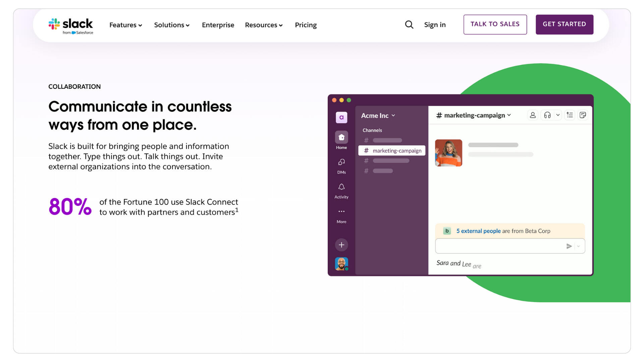The image size is (644, 362).
Task: Click the GET STARTED button
Action: [564, 24]
